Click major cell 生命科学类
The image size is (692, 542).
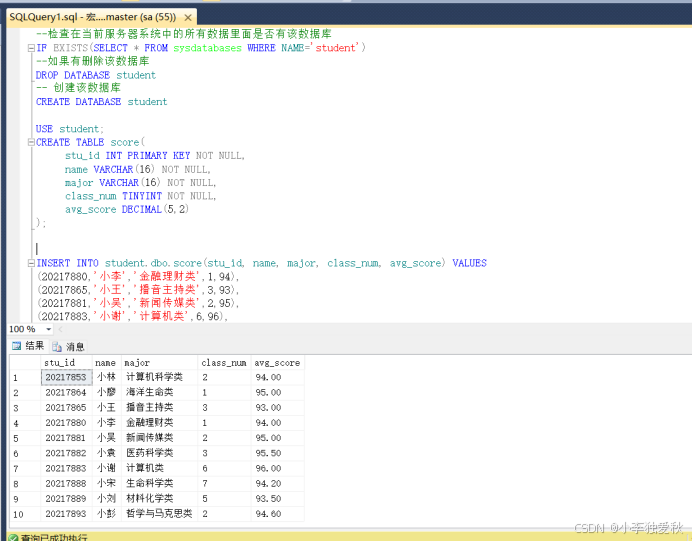tap(159, 484)
